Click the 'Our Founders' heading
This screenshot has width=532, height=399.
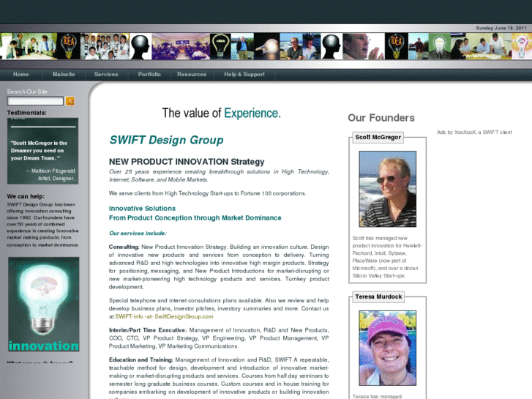[381, 118]
